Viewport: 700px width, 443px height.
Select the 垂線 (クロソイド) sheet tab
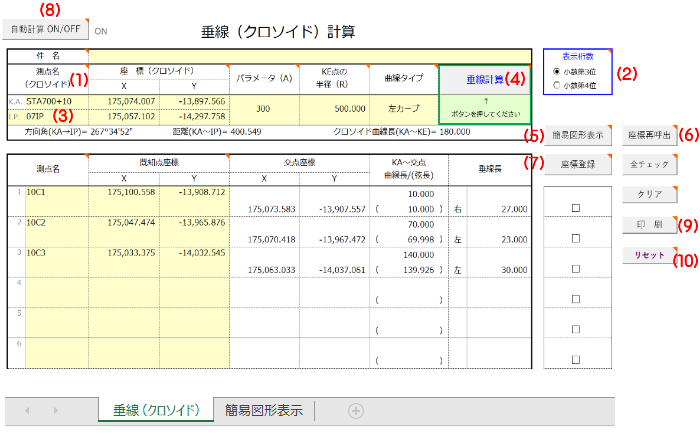point(155,410)
